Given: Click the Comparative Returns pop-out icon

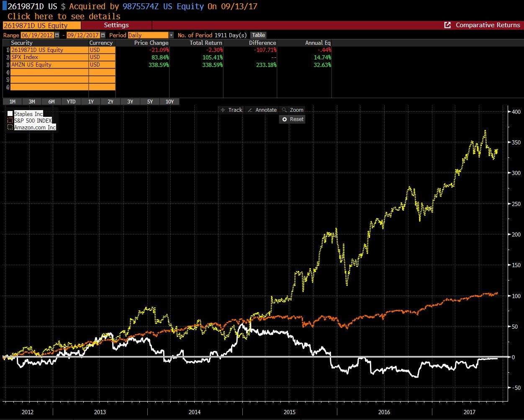Looking at the screenshot, I should (x=447, y=25).
